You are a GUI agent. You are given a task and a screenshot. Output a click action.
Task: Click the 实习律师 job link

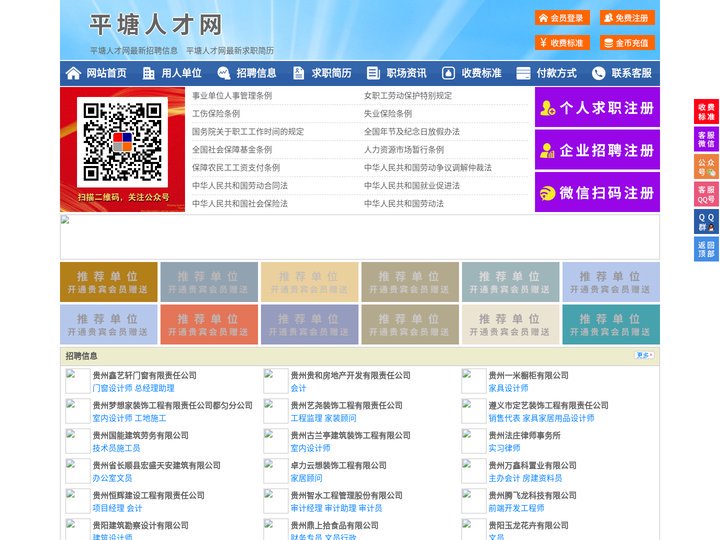504,448
